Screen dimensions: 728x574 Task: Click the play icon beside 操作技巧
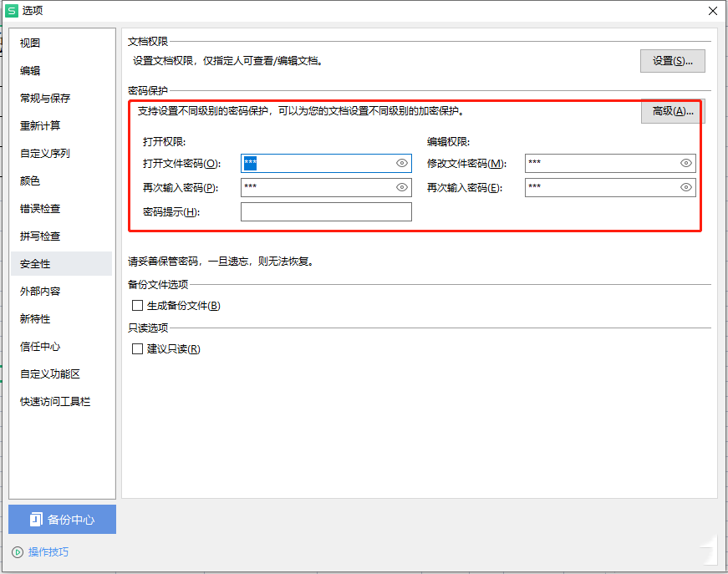(18, 552)
